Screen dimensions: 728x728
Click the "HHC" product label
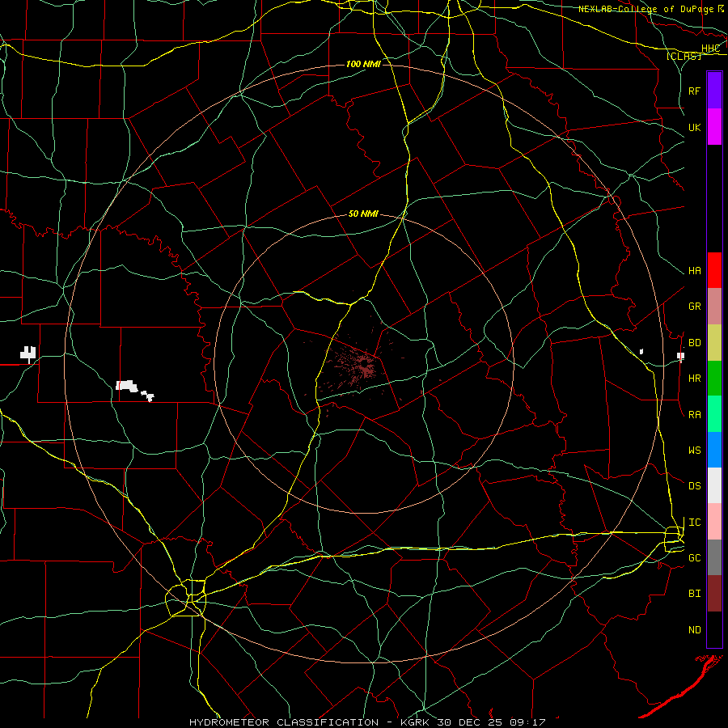[x=710, y=49]
